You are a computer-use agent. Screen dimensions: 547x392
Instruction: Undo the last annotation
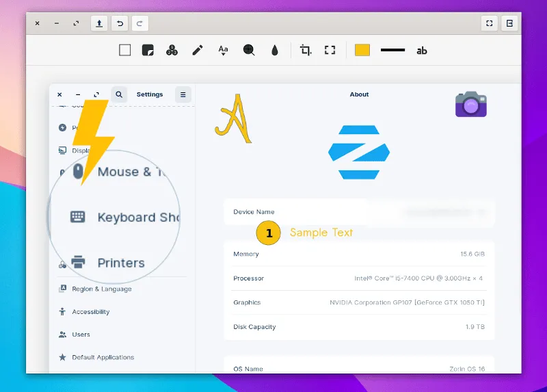tap(120, 23)
